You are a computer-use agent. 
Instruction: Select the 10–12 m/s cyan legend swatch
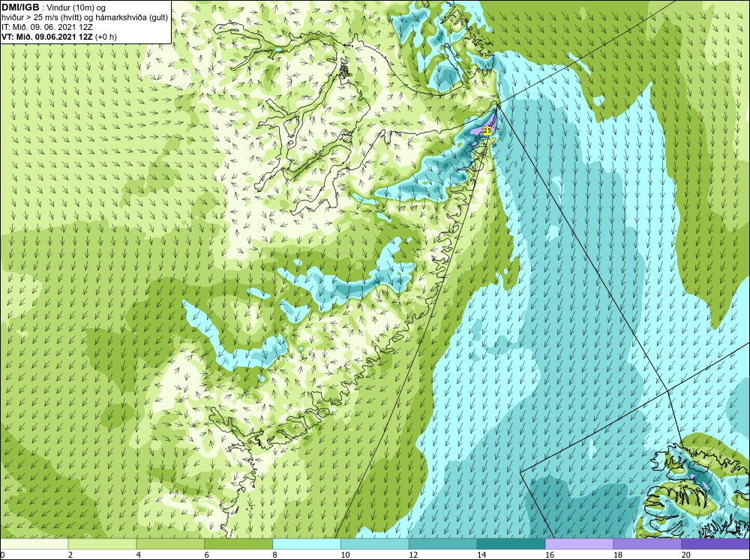coord(374,544)
